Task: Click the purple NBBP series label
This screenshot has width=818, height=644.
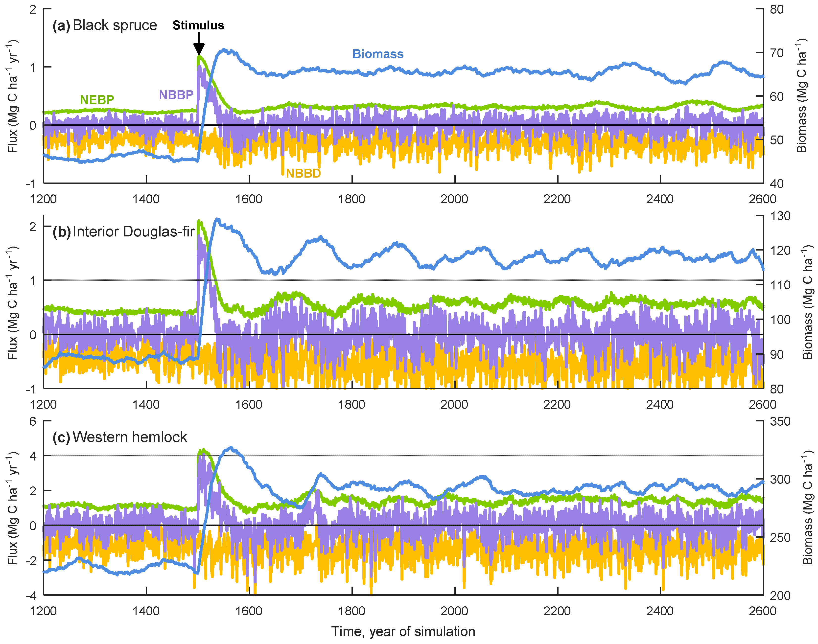Action: 176,95
